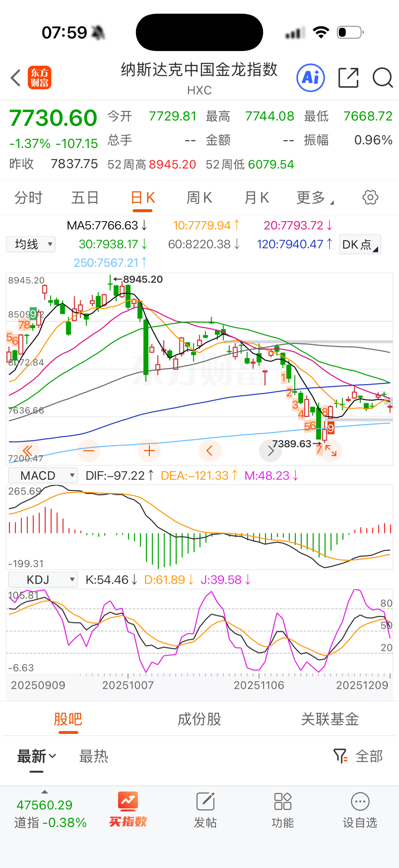The width and height of the screenshot is (399, 868).
Task: Open the 成份股 tab
Action: 199,719
